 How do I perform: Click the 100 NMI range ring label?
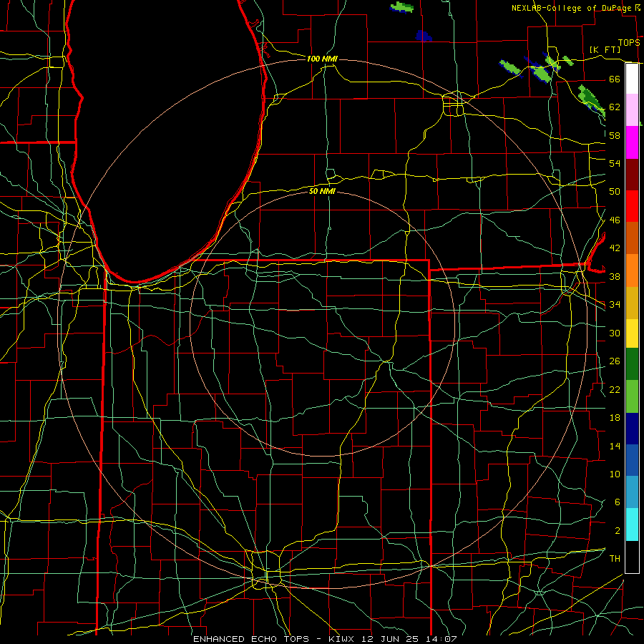point(322,59)
